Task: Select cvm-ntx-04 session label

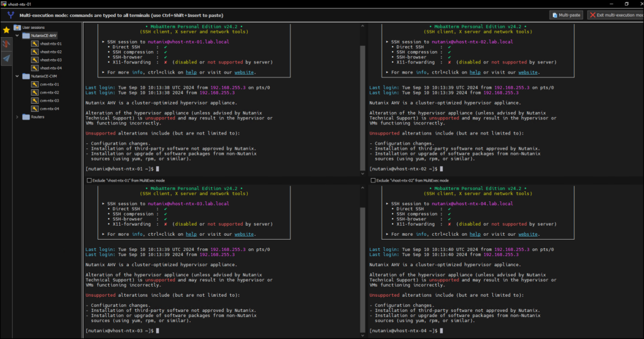Action: point(50,109)
